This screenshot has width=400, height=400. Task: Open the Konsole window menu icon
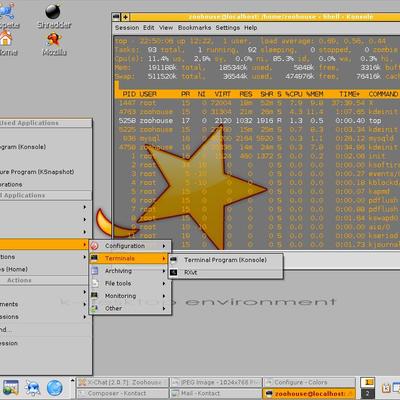click(116, 16)
